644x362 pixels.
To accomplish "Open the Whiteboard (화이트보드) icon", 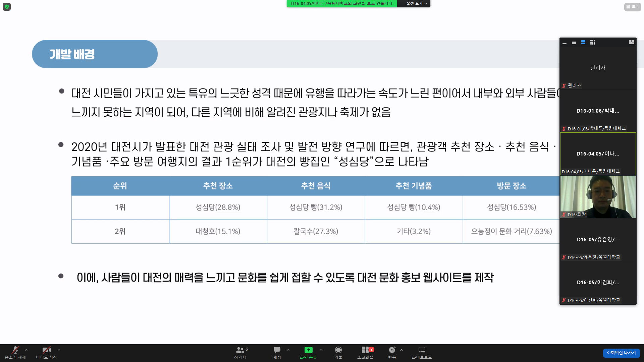I will 422,350.
